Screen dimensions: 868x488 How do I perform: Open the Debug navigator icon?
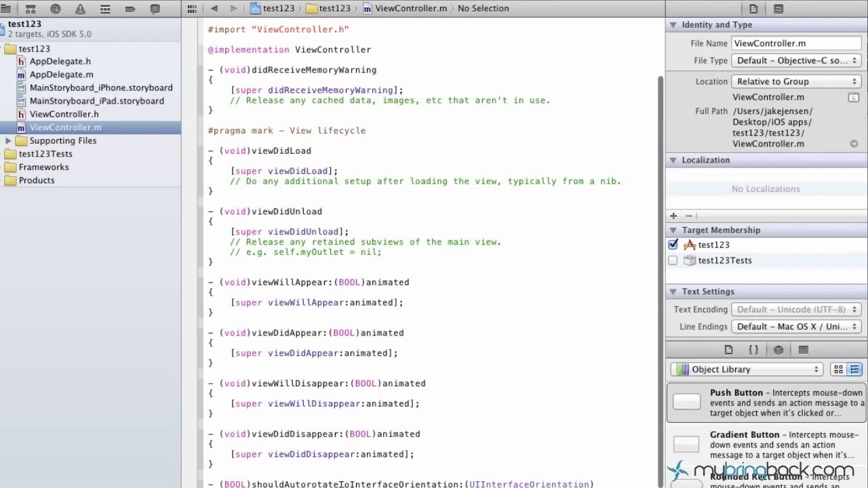pos(105,9)
